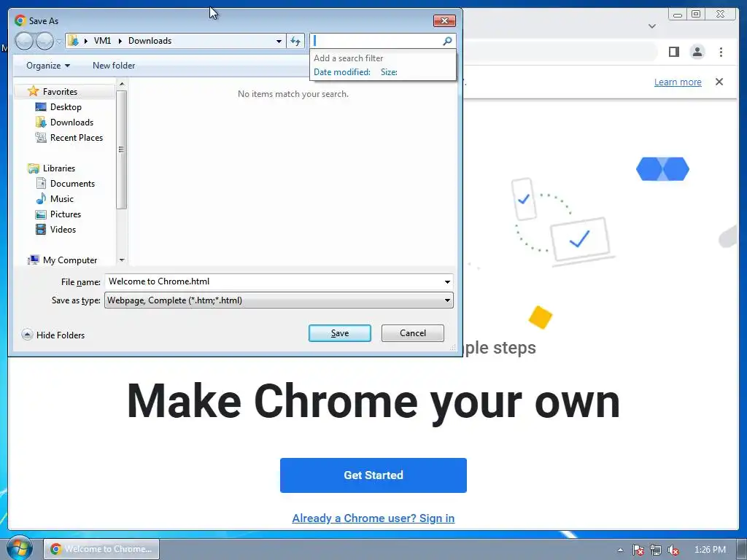This screenshot has height=560, width=747.
Task: Open Recent Places in Favorites
Action: [x=77, y=137]
